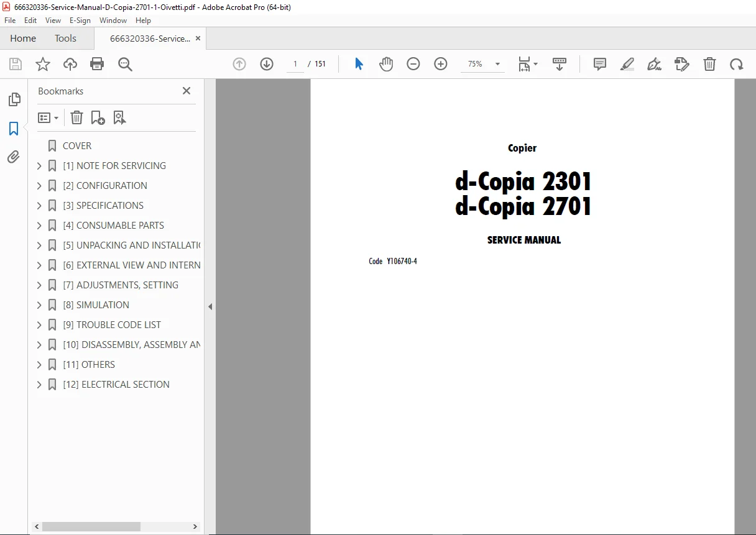
Task: Go to next page arrow
Action: (267, 64)
